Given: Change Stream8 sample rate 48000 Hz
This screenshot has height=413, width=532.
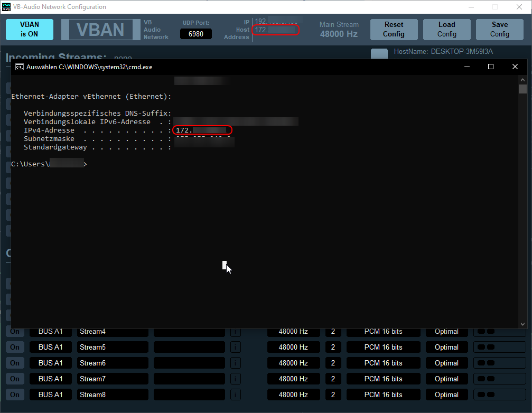Looking at the screenshot, I should [294, 395].
